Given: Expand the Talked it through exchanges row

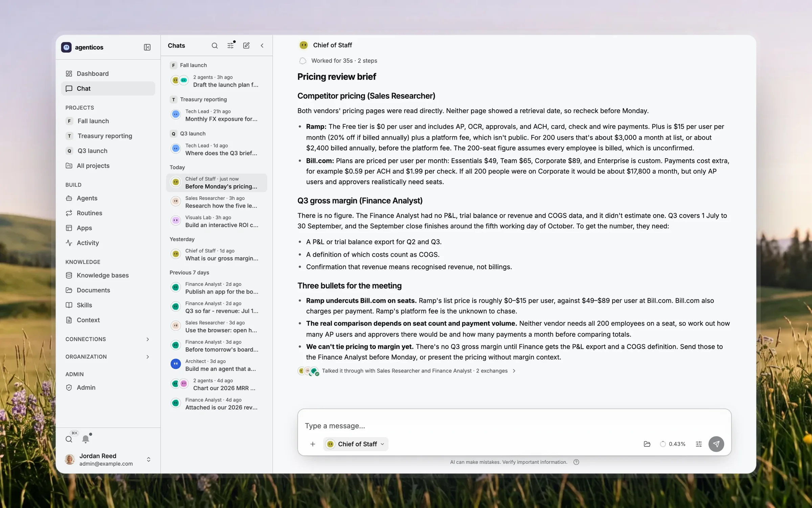Looking at the screenshot, I should tap(407, 371).
